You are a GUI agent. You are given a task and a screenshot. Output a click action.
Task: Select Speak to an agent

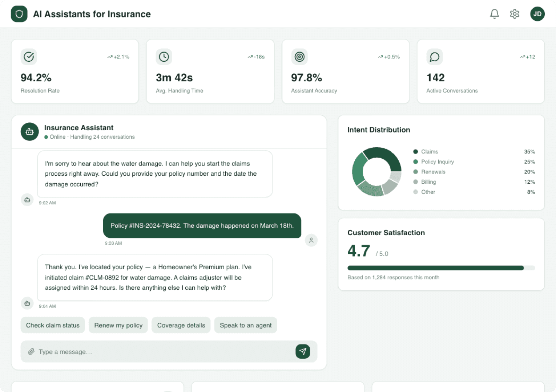click(x=246, y=325)
